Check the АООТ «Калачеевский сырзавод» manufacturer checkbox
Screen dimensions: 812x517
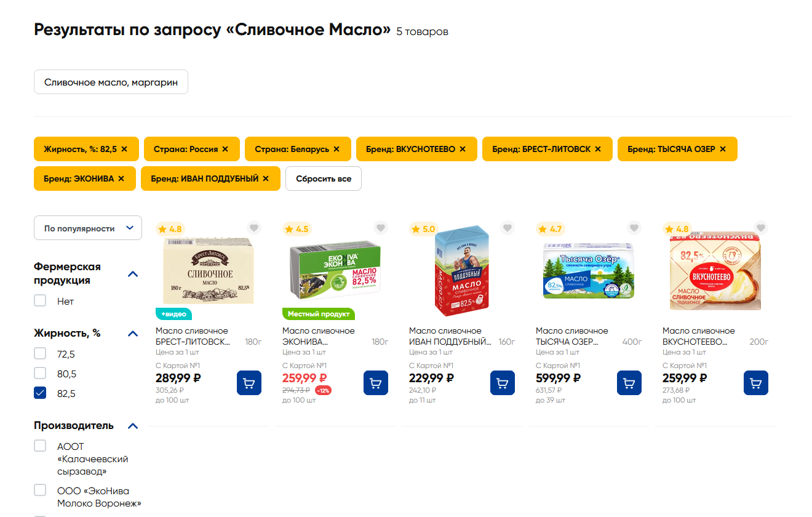click(40, 446)
